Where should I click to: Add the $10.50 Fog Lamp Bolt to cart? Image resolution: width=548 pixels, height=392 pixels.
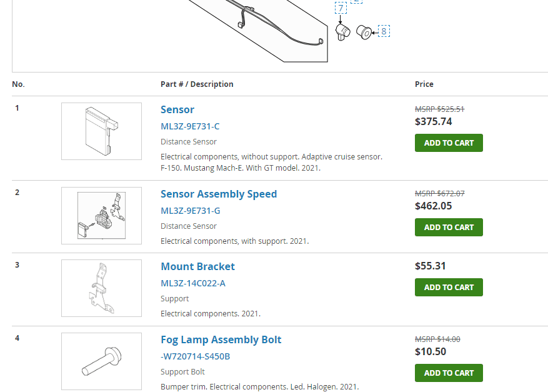pos(449,373)
